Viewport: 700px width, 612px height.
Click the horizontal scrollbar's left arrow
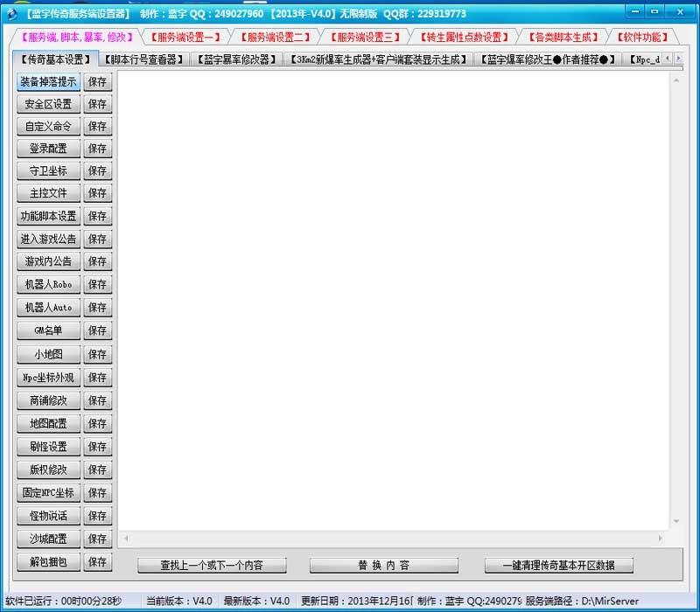(126, 538)
